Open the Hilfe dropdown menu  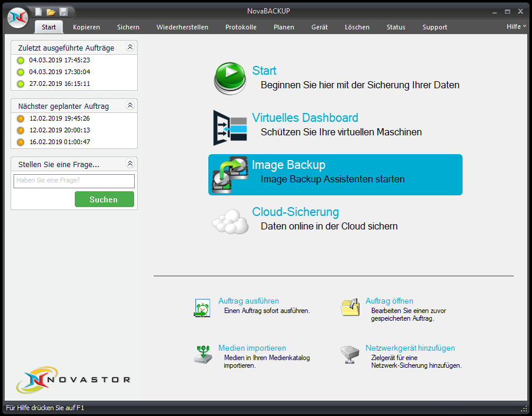516,26
